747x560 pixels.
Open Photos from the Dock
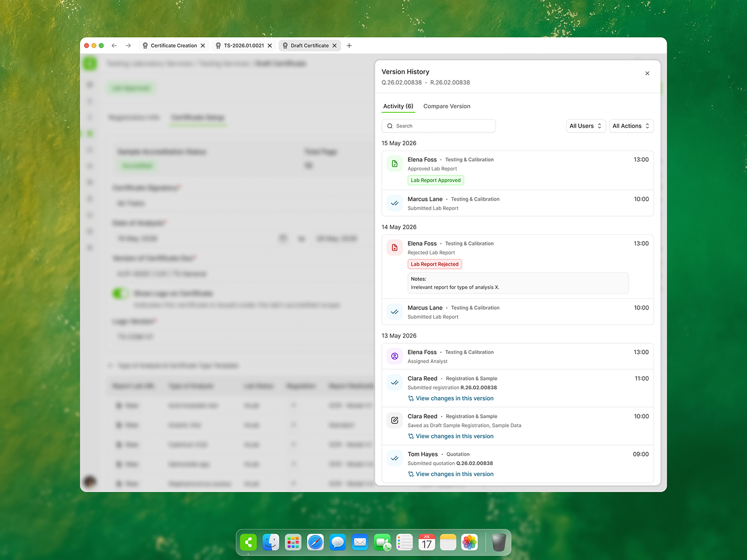(470, 542)
